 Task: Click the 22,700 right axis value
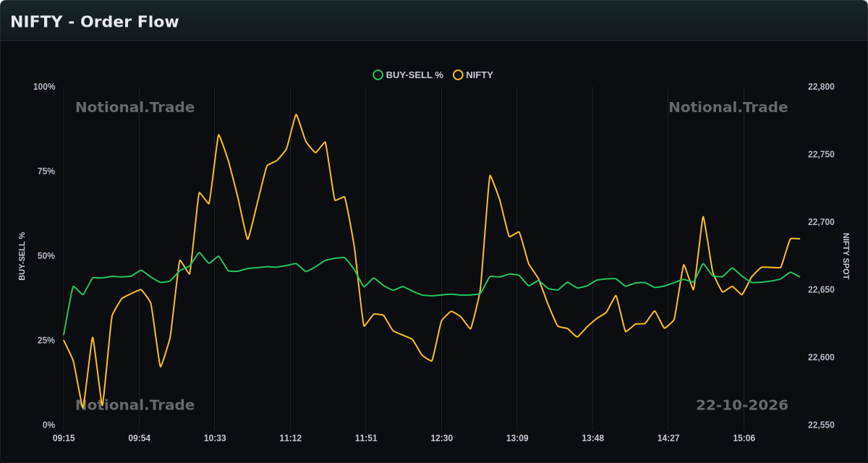[821, 222]
